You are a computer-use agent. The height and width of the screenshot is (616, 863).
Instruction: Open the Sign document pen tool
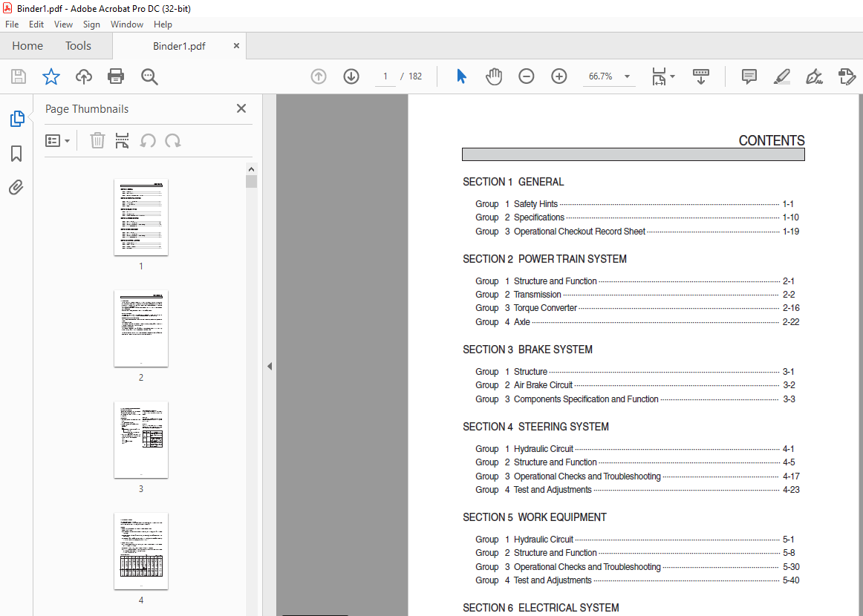[x=814, y=76]
